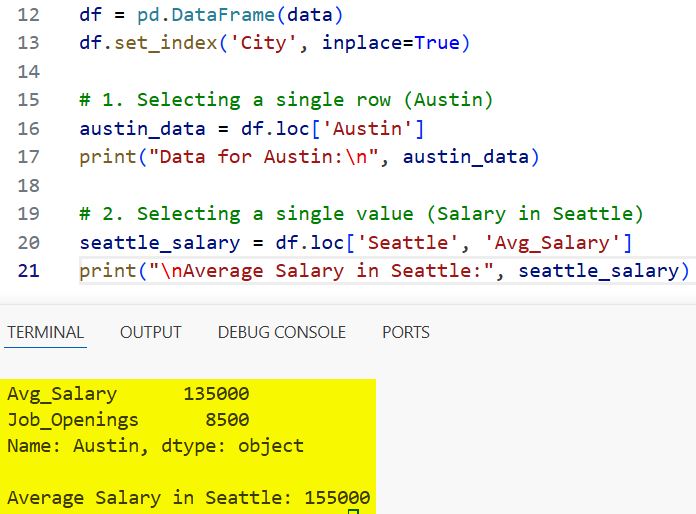The height and width of the screenshot is (514, 696).
Task: Click comment '# 2. Selecting a single value'
Action: [x=246, y=214]
